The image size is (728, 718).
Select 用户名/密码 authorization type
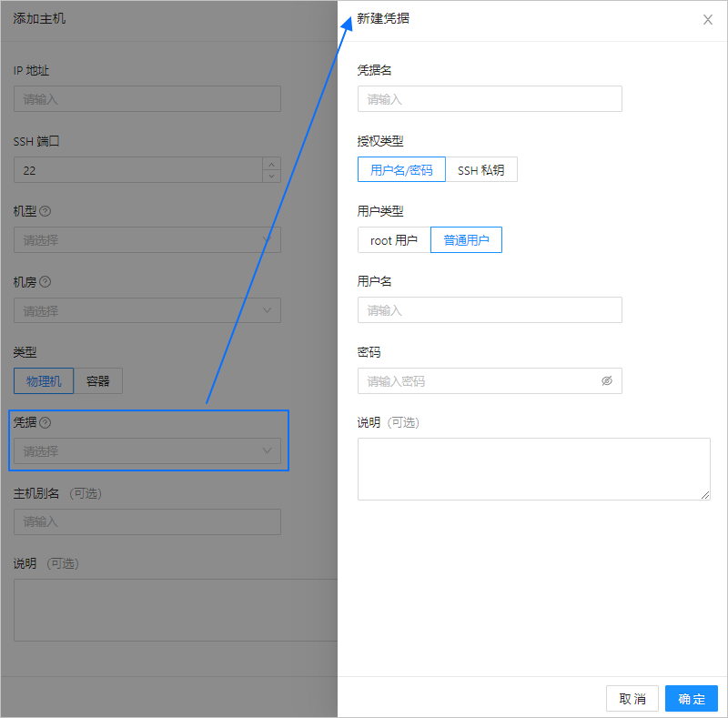(x=401, y=169)
